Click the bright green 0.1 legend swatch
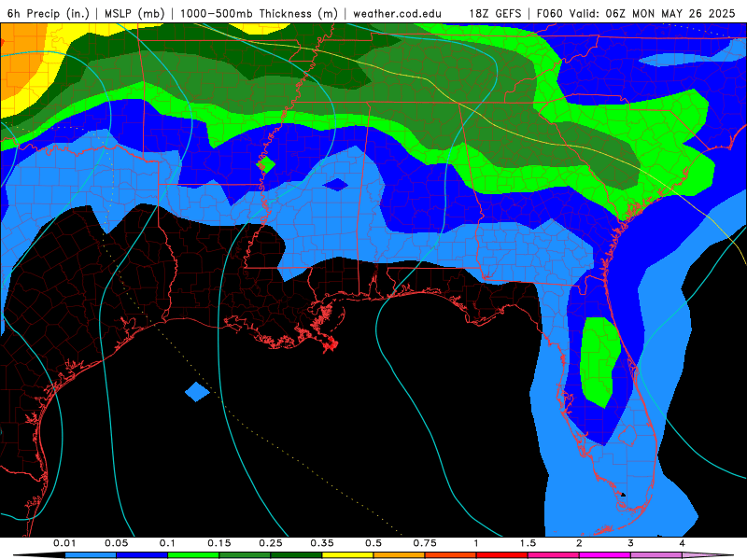This screenshot has height=560, width=747. coord(193,555)
